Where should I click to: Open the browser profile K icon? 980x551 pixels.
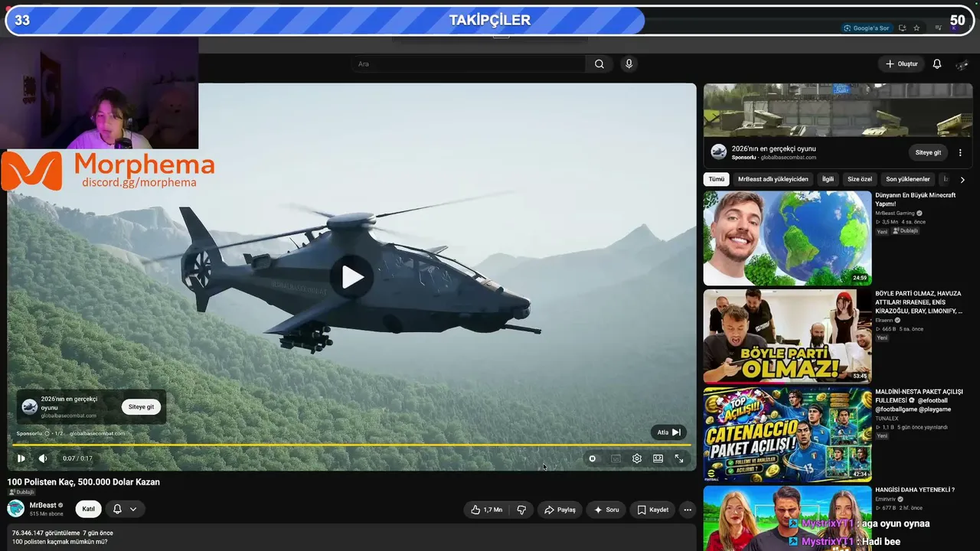953,28
